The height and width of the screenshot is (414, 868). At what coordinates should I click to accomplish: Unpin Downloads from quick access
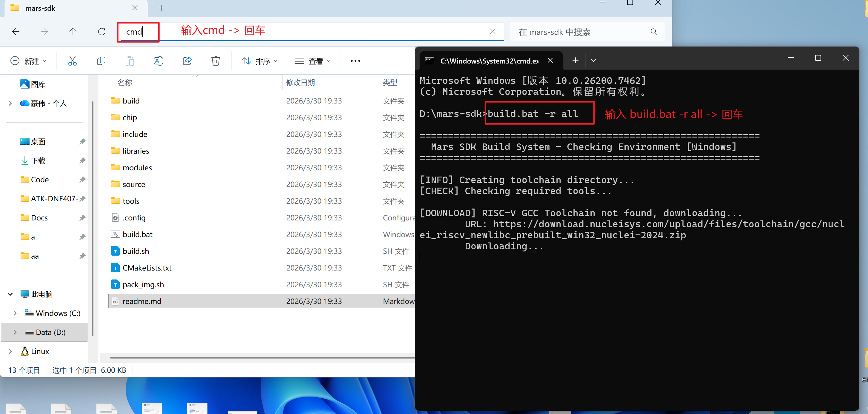(82, 160)
